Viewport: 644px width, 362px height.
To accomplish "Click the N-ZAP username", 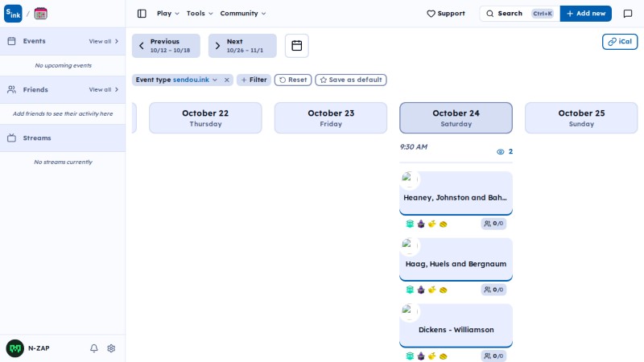I will [39, 348].
